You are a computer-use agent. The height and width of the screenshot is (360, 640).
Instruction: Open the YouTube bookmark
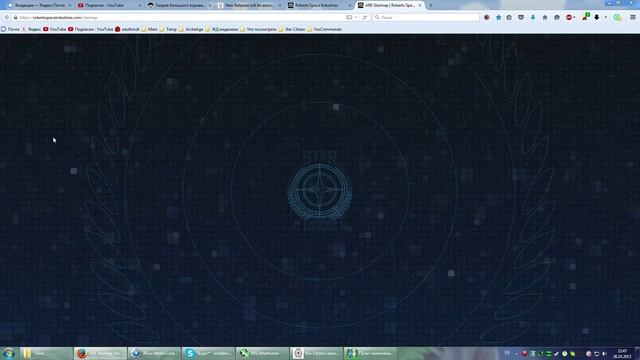(x=54, y=29)
